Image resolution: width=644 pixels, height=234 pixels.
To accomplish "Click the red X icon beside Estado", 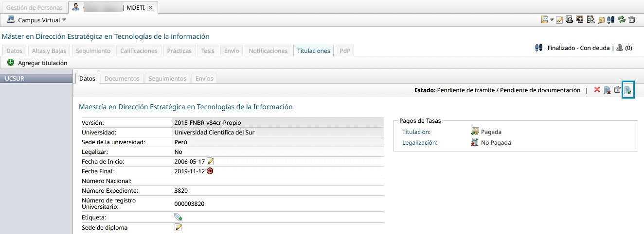I will (597, 90).
